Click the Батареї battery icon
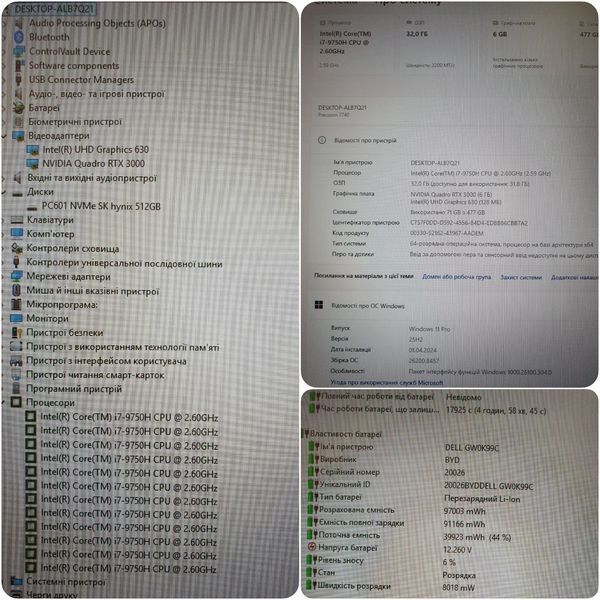Image resolution: width=600 pixels, height=600 pixels. [18, 108]
